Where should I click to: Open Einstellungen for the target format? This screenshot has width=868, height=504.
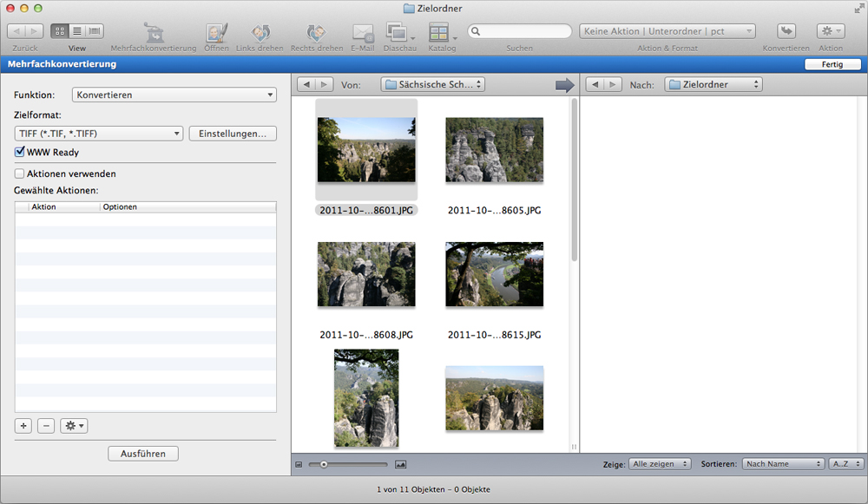click(233, 134)
